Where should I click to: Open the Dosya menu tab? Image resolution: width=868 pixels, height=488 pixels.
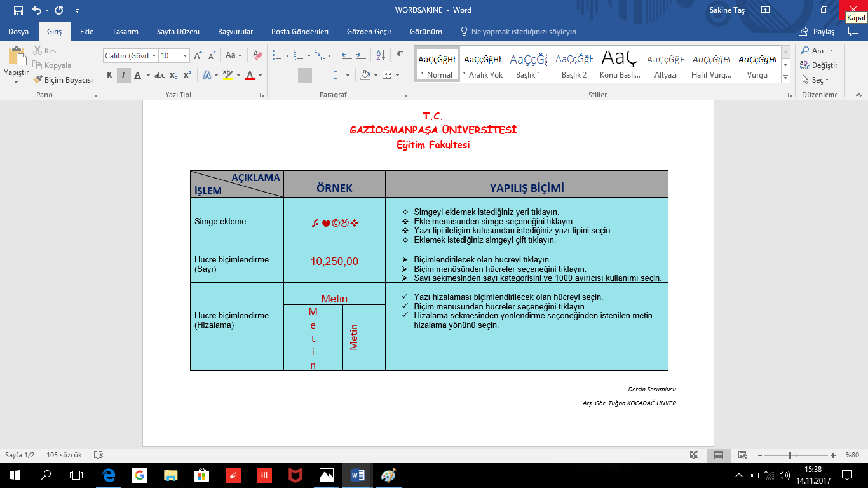[x=18, y=32]
